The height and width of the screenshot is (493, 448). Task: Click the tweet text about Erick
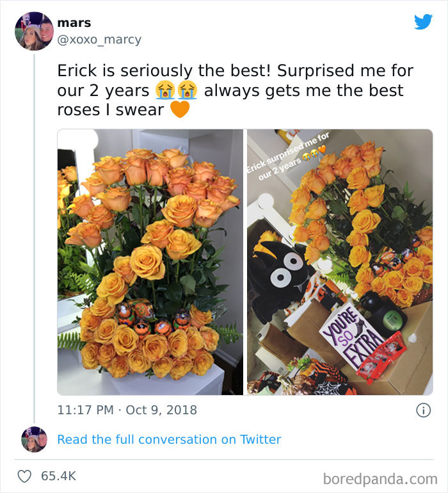(x=235, y=90)
